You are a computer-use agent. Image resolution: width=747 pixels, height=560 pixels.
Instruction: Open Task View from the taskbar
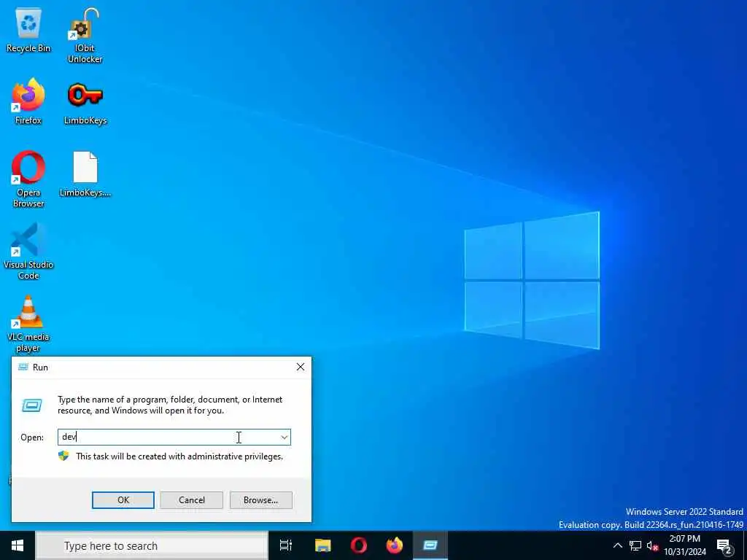285,545
